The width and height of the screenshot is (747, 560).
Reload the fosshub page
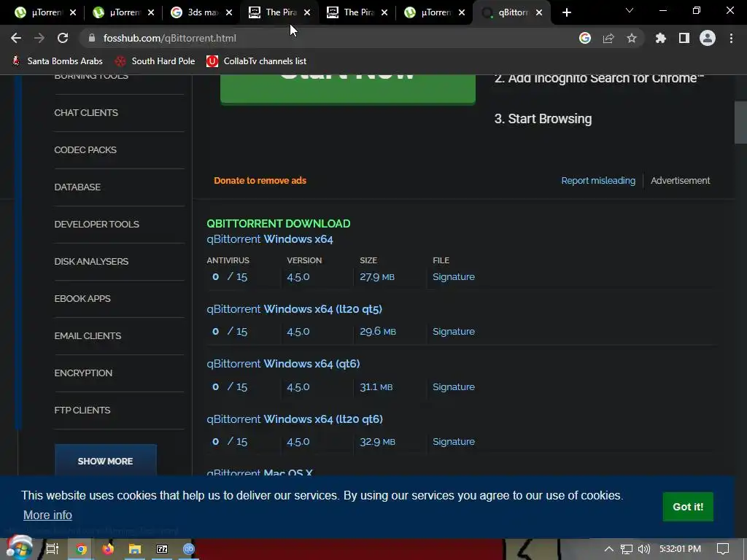pos(63,38)
